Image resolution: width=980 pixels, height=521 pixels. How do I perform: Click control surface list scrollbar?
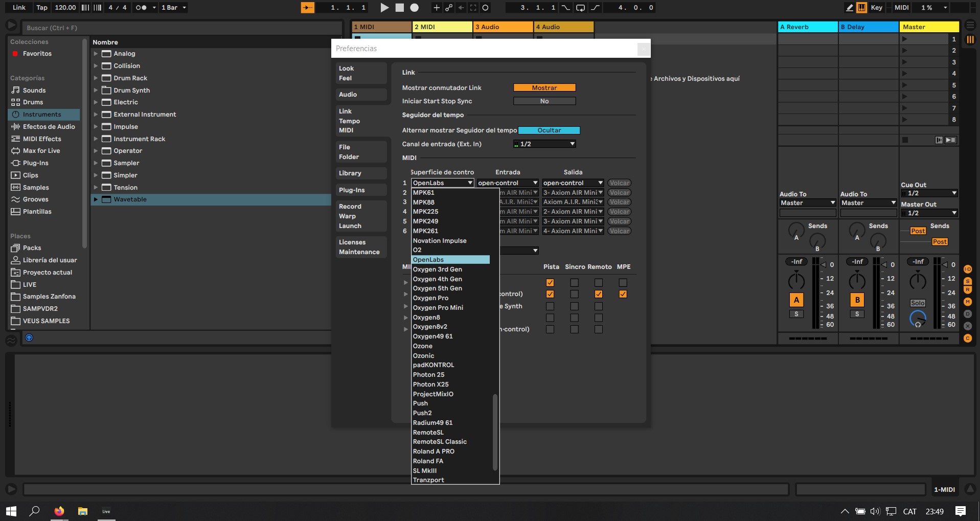[495, 432]
